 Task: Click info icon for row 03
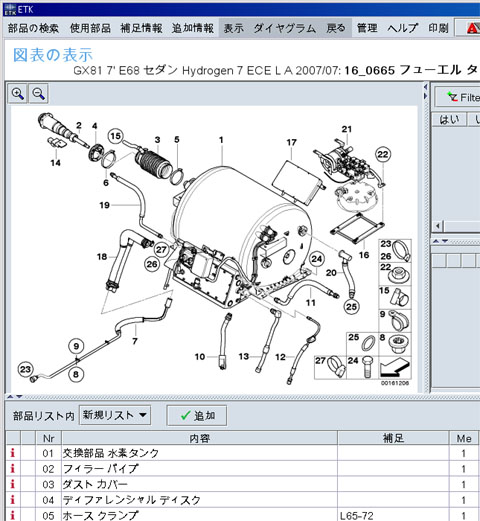click(13, 484)
